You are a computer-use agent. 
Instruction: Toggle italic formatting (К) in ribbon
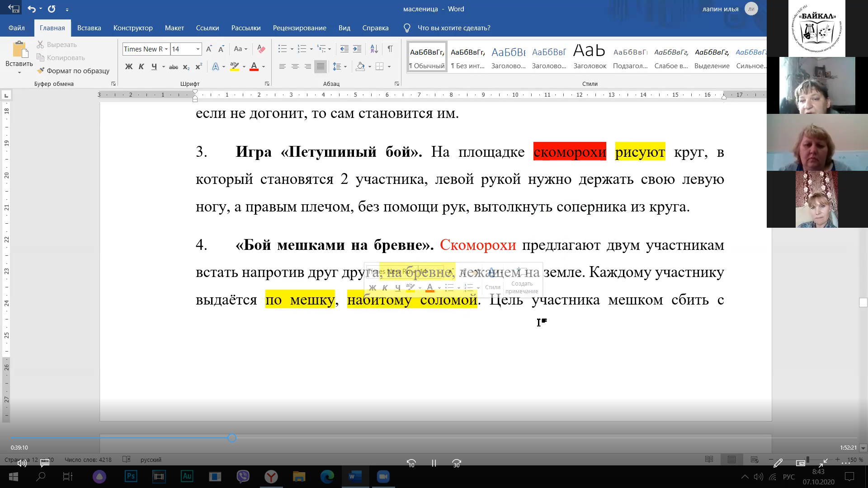tap(141, 66)
